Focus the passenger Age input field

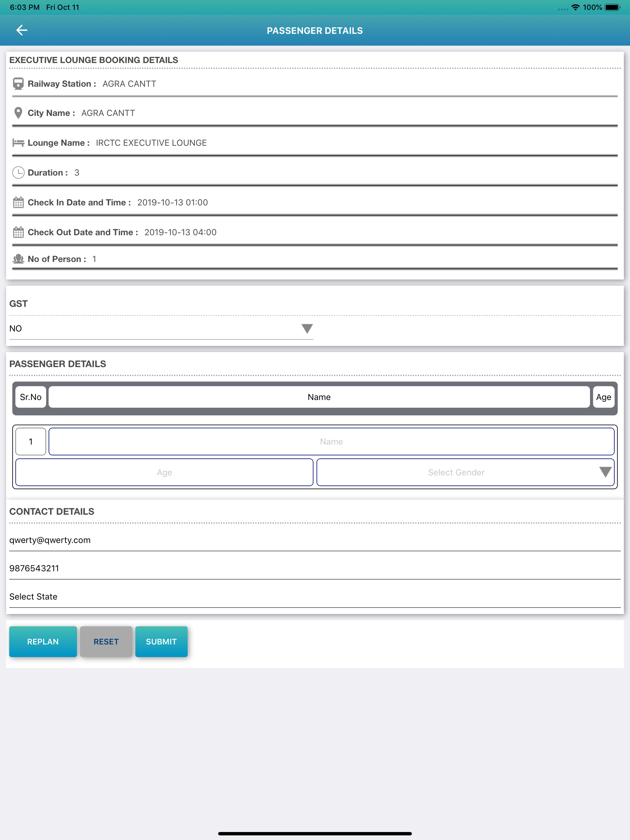(164, 472)
